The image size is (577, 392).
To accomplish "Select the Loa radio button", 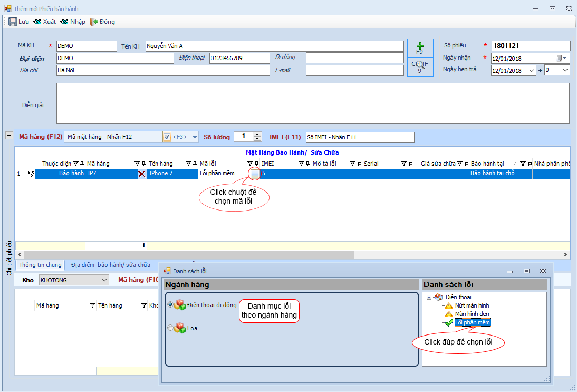I will [170, 328].
